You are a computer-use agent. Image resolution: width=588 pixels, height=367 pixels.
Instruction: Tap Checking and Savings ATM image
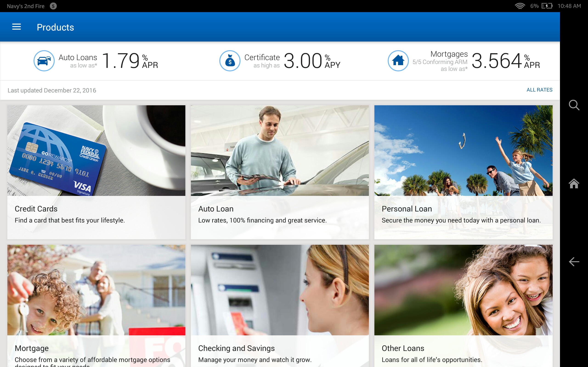(x=280, y=290)
